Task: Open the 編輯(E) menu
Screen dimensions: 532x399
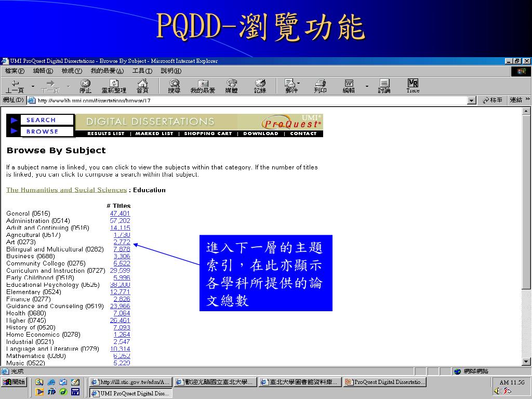Action: click(43, 71)
